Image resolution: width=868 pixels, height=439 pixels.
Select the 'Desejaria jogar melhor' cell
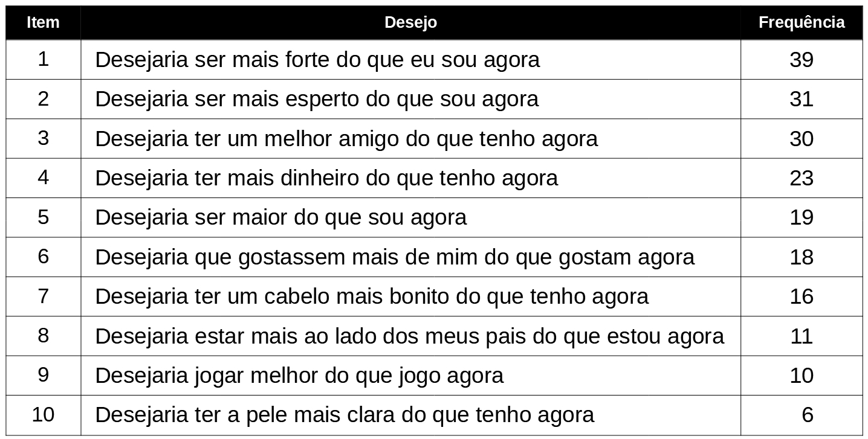[x=299, y=376]
